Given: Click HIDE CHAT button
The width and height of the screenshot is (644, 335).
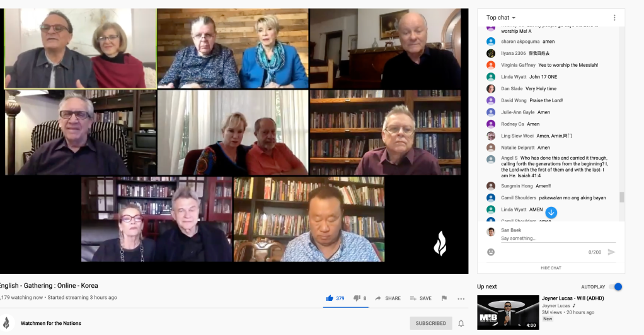Looking at the screenshot, I should [551, 268].
